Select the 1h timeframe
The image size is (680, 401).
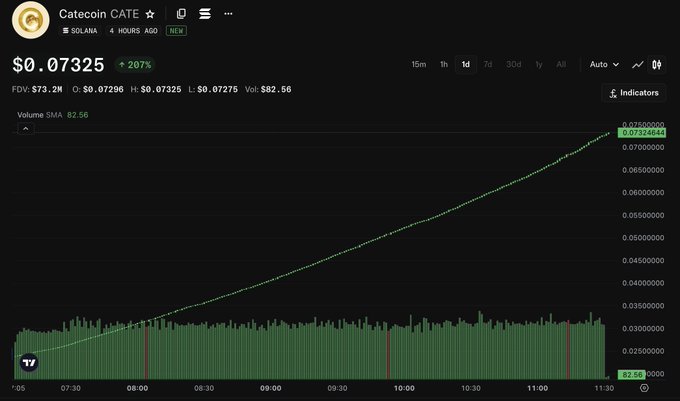tap(444, 65)
